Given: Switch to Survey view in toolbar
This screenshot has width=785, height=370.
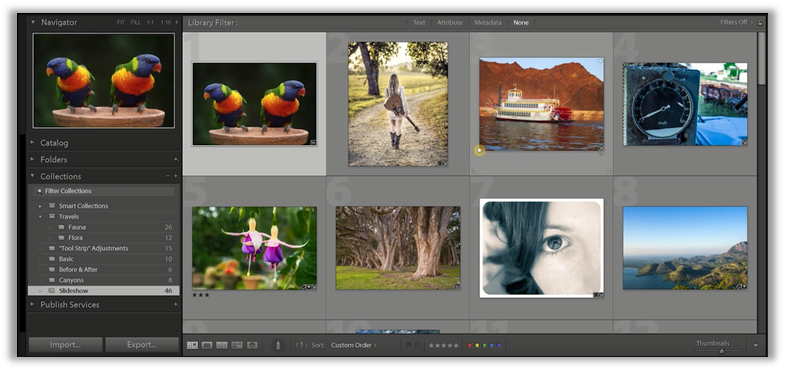Looking at the screenshot, I should 237,345.
